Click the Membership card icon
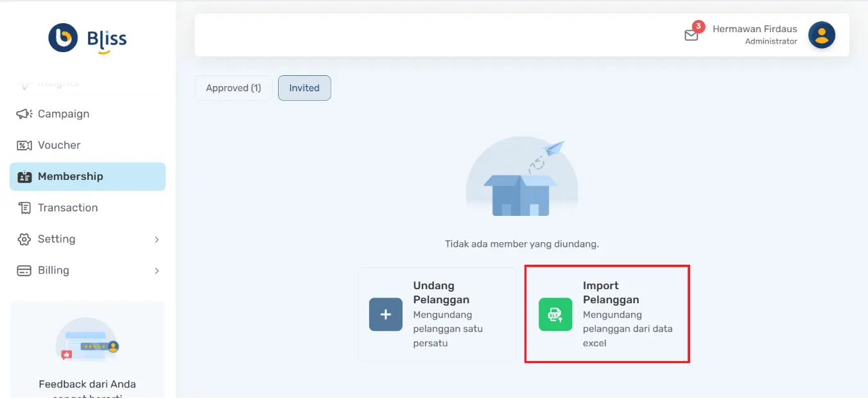Screen dimensions: 868x399 point(24,176)
